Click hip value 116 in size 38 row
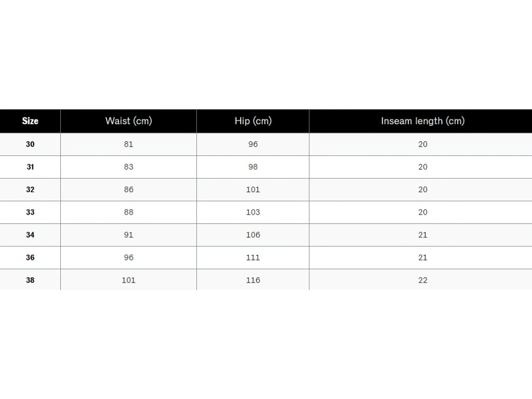The image size is (532, 399). (x=253, y=280)
